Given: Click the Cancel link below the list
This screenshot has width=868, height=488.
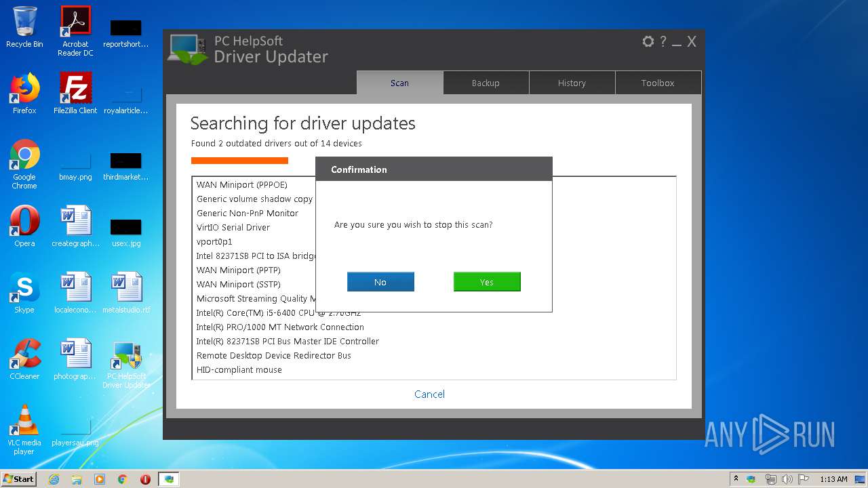Looking at the screenshot, I should pos(430,394).
